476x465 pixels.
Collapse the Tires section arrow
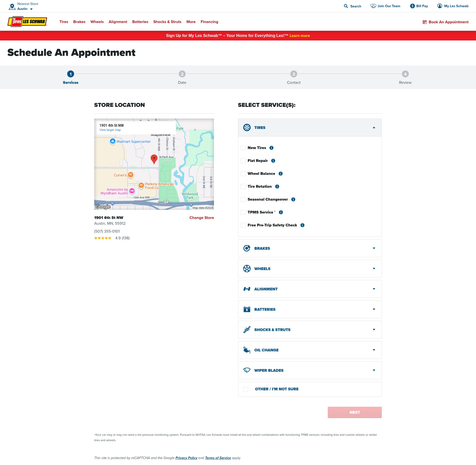pos(374,127)
